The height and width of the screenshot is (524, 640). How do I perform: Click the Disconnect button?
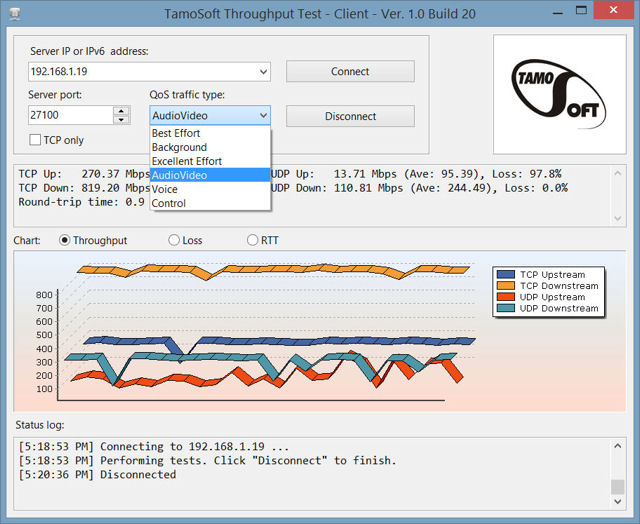pyautogui.click(x=350, y=116)
